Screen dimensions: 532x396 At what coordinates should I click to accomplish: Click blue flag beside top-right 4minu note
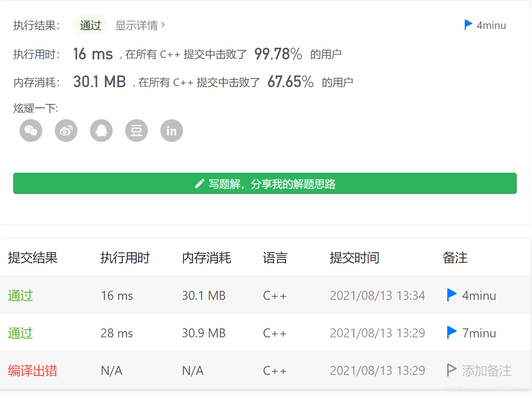coord(468,25)
